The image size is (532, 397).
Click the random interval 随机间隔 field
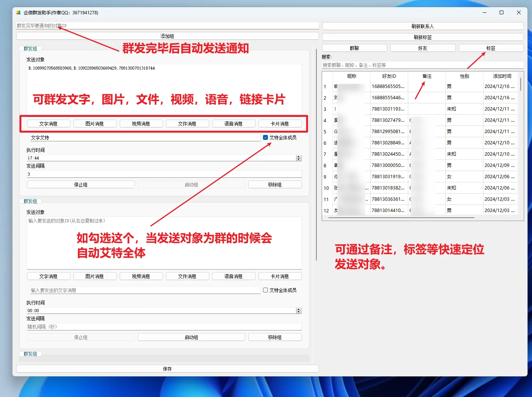[x=164, y=327]
